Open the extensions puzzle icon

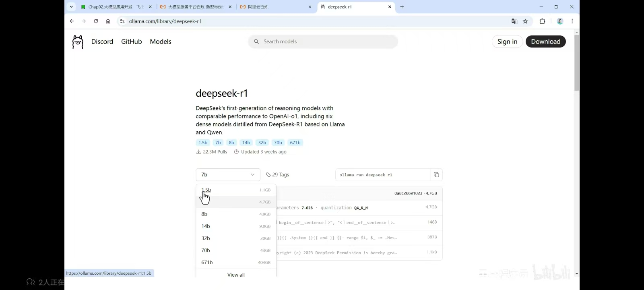click(x=542, y=21)
